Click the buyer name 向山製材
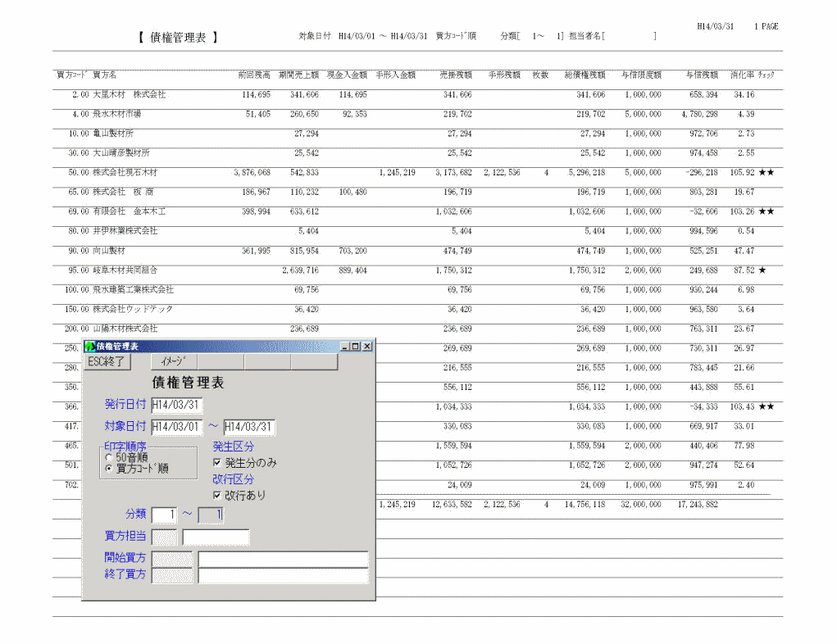 (109, 251)
